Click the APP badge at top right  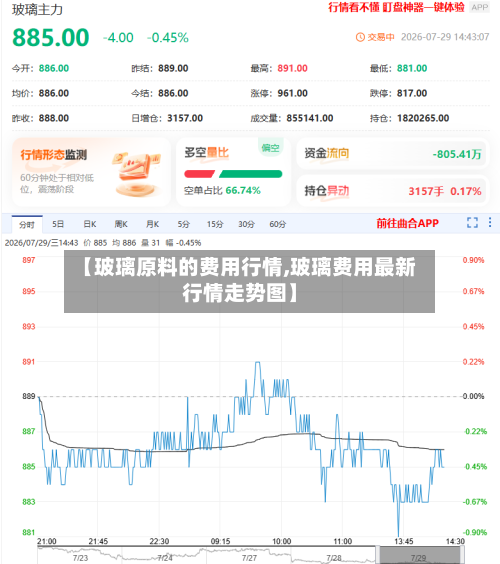point(479,7)
